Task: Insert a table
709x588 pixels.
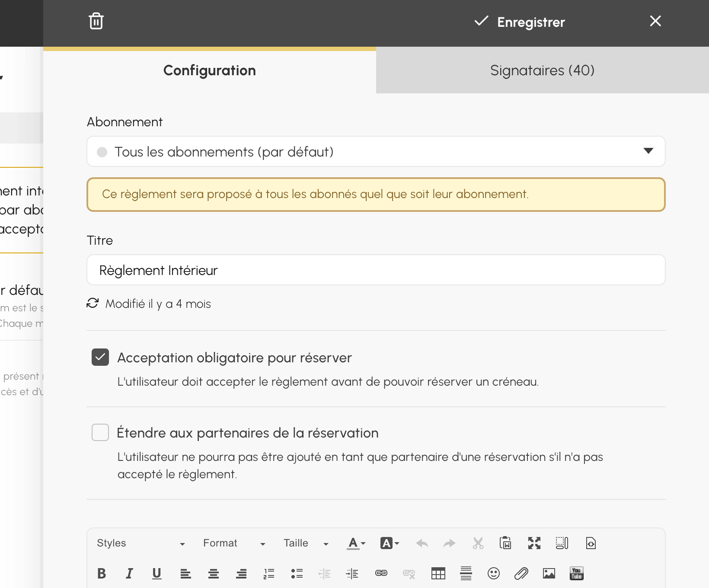Action: coord(438,573)
